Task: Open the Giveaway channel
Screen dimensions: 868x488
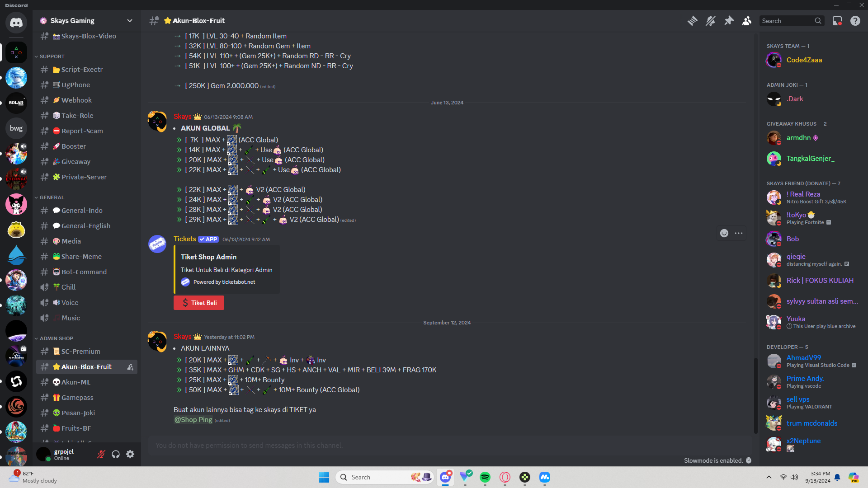Action: pyautogui.click(x=87, y=162)
